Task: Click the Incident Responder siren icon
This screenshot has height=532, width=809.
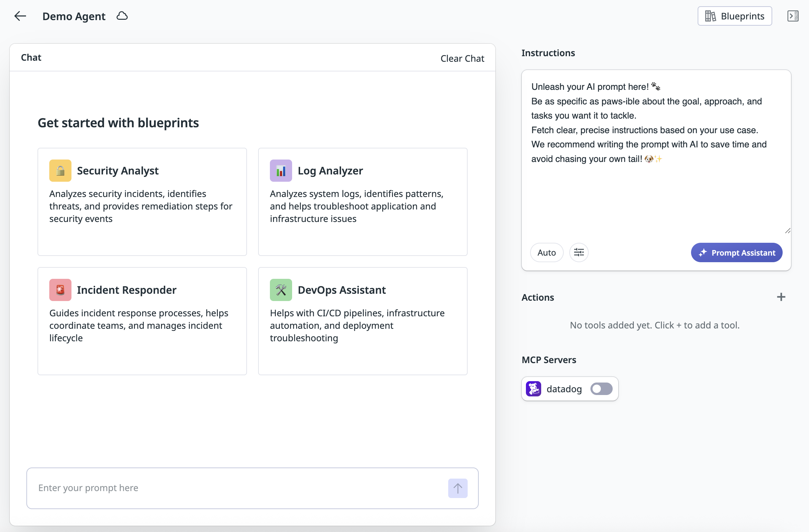Action: [60, 290]
